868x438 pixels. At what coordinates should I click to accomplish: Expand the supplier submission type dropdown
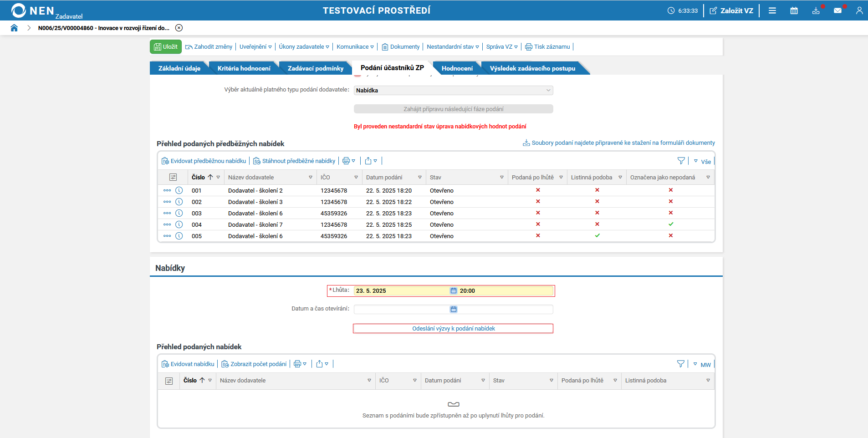click(548, 90)
